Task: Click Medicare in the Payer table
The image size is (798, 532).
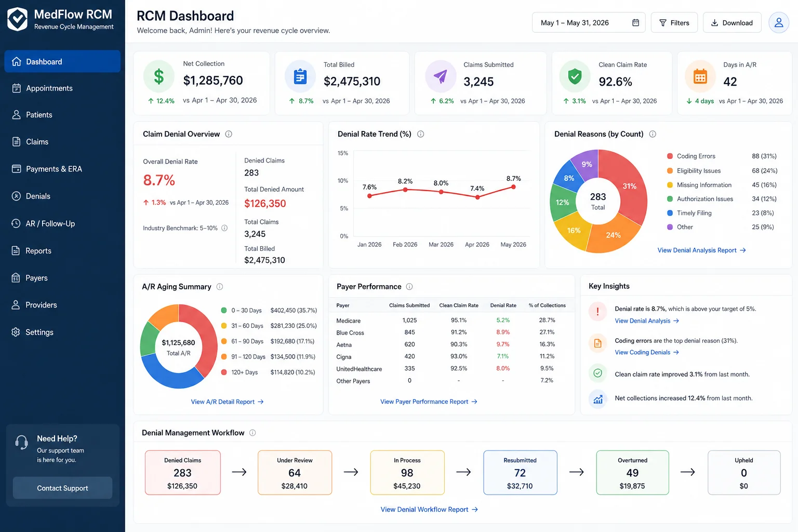Action: (x=348, y=321)
